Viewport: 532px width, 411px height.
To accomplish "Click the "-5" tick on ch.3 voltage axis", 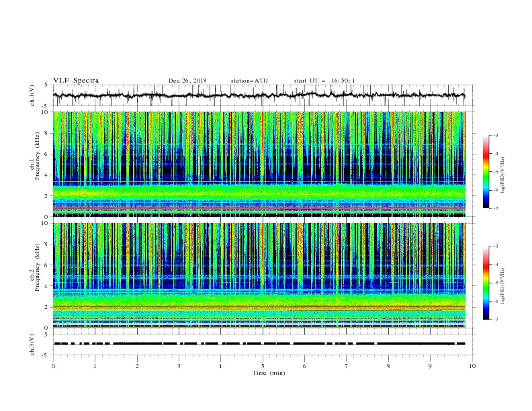I will point(46,355).
